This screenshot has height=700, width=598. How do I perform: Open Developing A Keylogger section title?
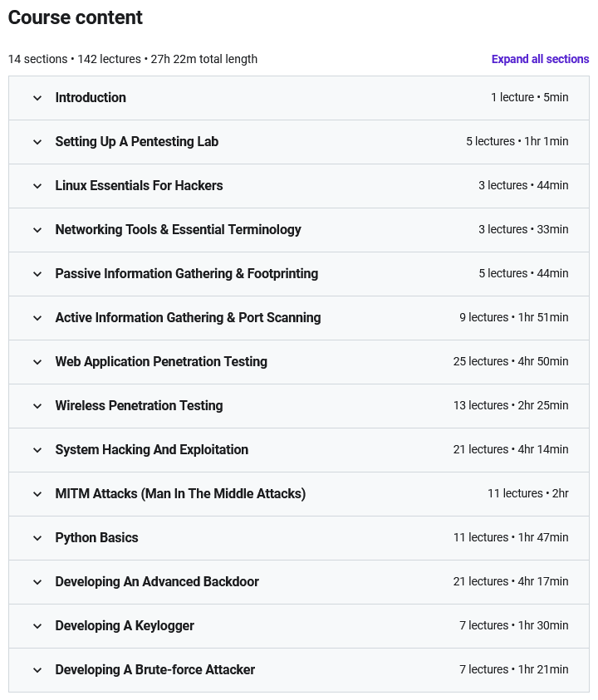click(x=125, y=626)
